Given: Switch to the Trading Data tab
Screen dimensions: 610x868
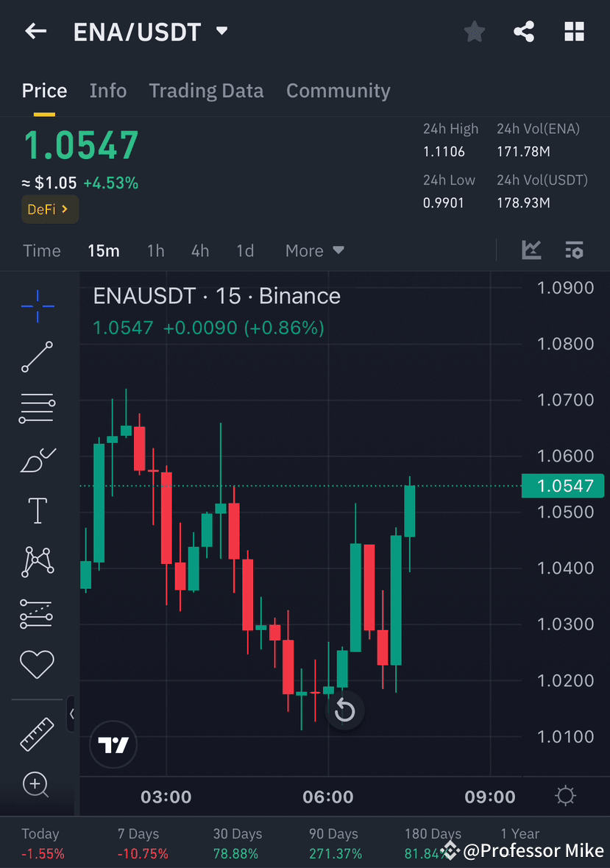Looking at the screenshot, I should tap(206, 91).
